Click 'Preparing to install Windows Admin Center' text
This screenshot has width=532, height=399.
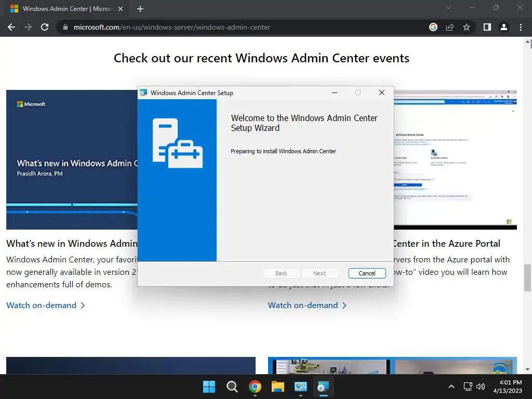pyautogui.click(x=283, y=151)
